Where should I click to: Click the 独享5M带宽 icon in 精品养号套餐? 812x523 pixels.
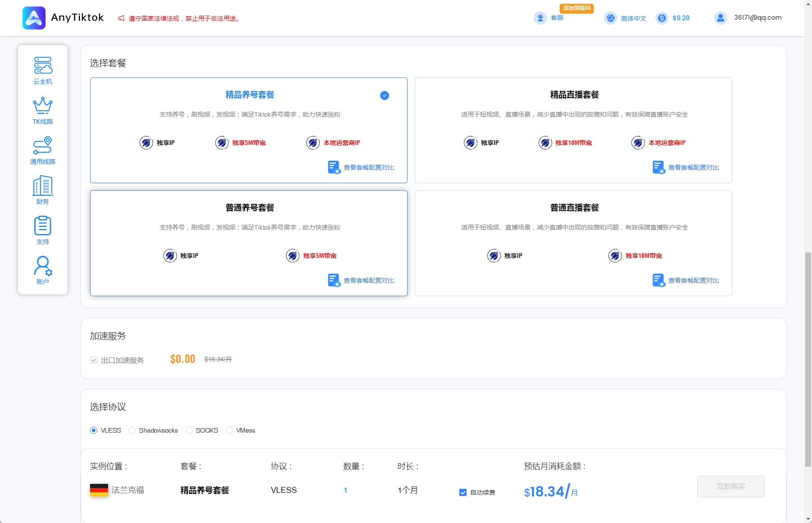pos(222,143)
